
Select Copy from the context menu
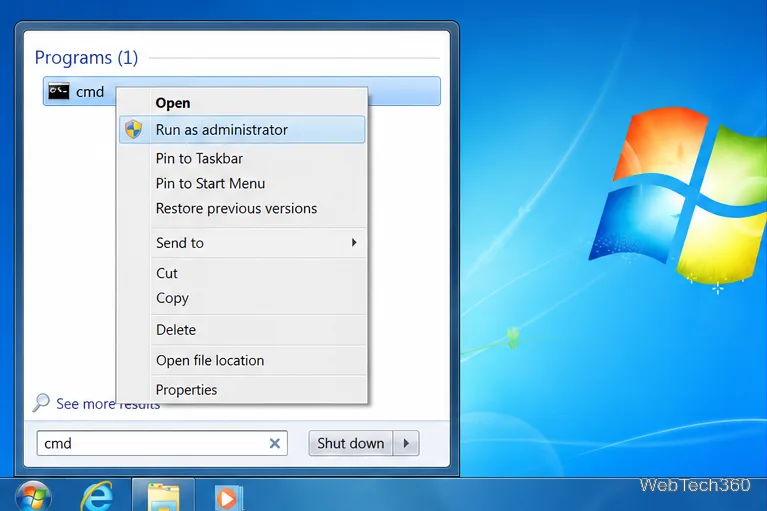242,298
